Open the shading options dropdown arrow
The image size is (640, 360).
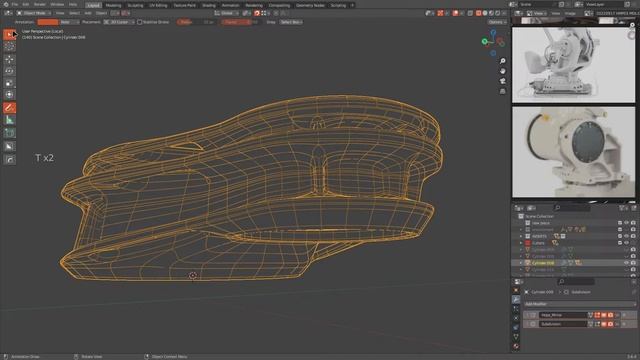click(x=504, y=13)
